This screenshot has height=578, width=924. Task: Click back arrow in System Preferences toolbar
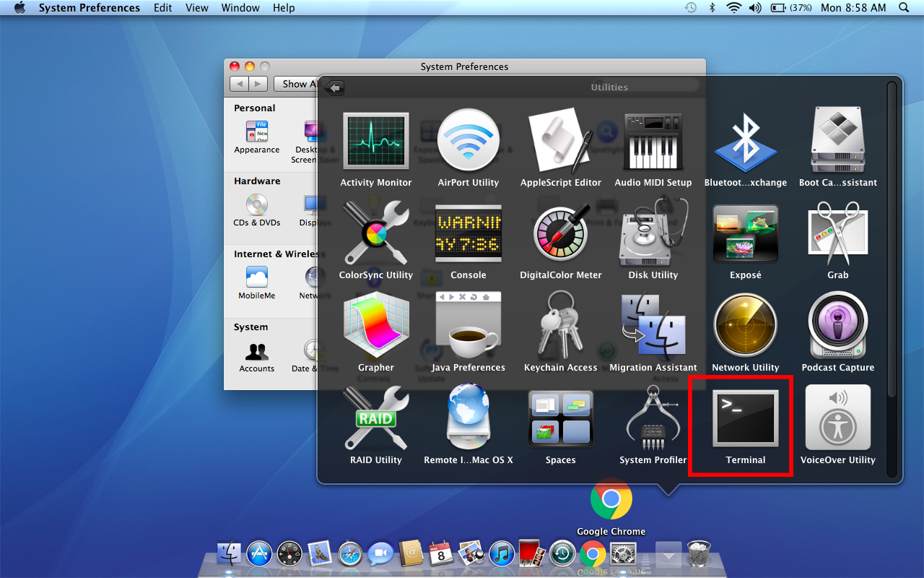[x=240, y=84]
